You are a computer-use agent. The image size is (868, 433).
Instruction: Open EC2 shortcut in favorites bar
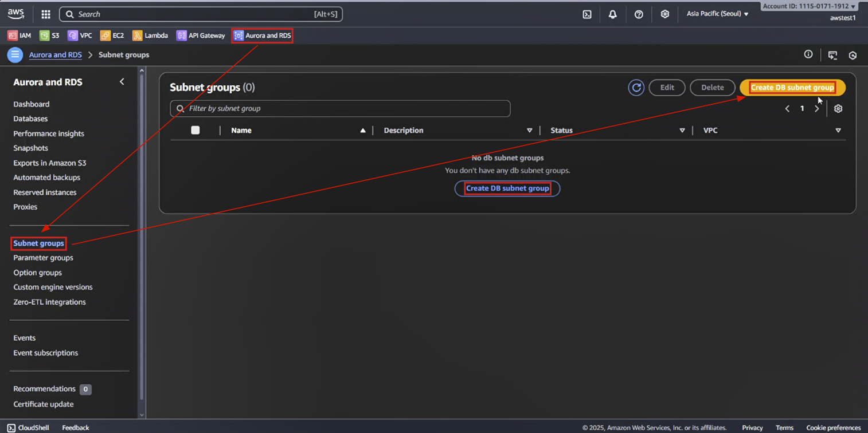coord(112,36)
